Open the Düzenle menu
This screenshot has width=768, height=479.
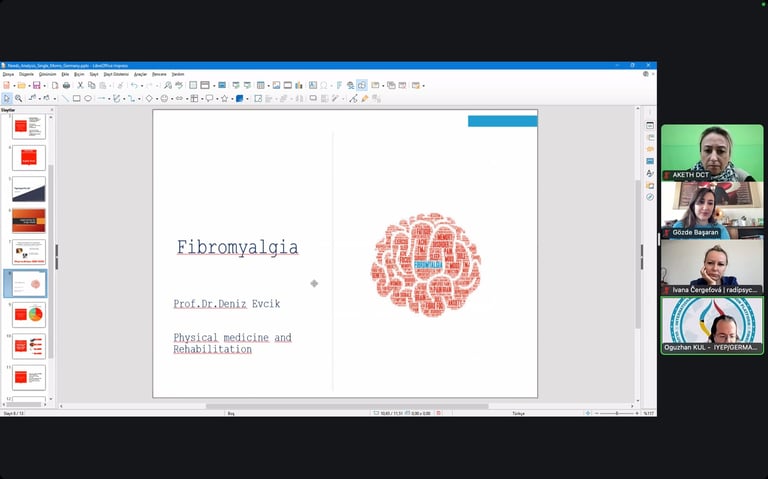26,74
